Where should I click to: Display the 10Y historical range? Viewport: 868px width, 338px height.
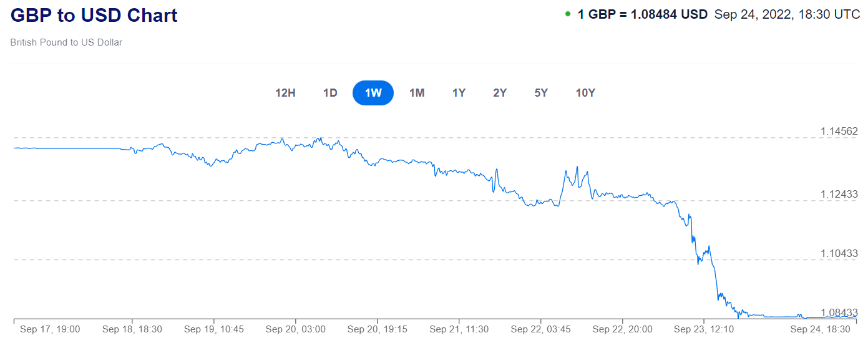coord(585,93)
